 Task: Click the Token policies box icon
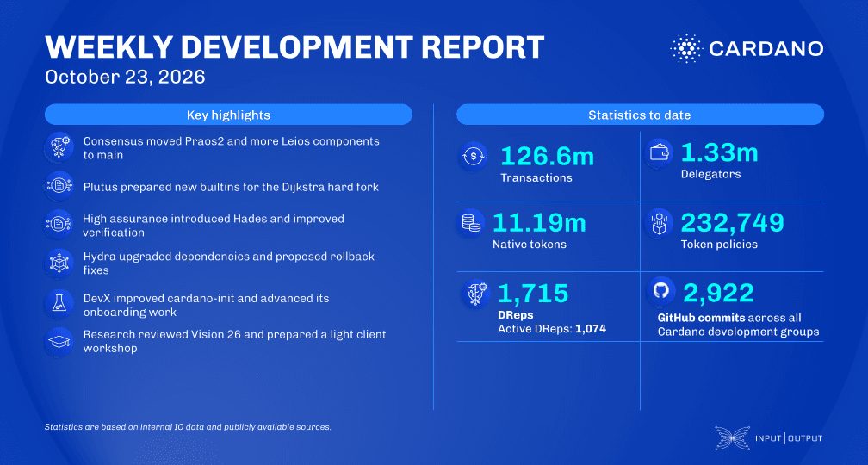(660, 224)
